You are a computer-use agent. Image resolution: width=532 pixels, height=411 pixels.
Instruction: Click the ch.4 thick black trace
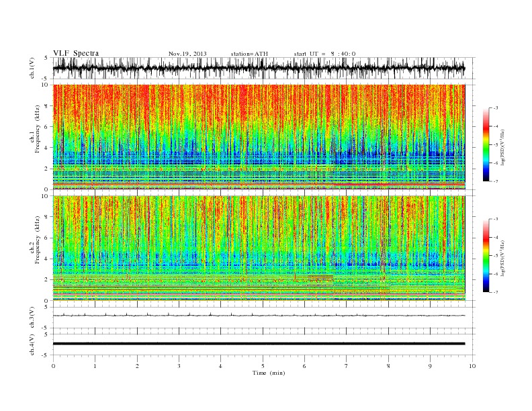click(x=259, y=344)
